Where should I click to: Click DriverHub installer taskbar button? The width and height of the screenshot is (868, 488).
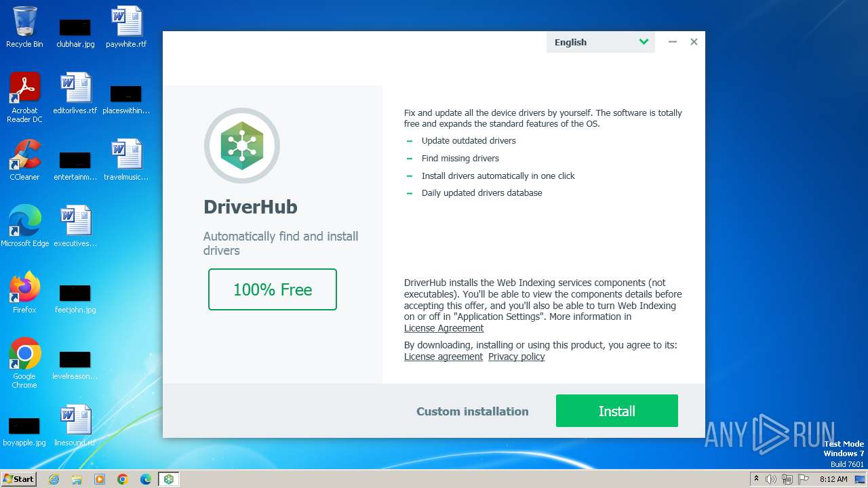coord(169,479)
